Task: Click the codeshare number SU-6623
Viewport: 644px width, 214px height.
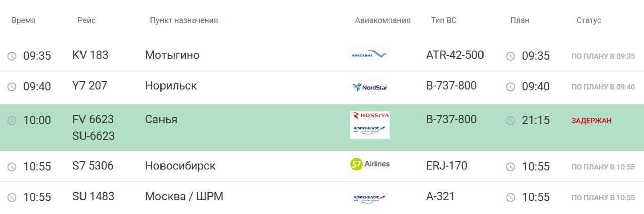Action: (x=94, y=136)
